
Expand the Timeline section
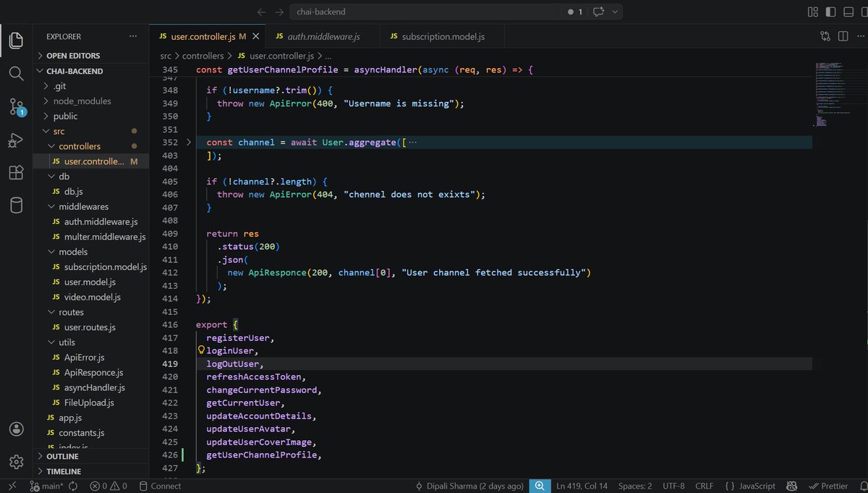[x=90, y=471]
